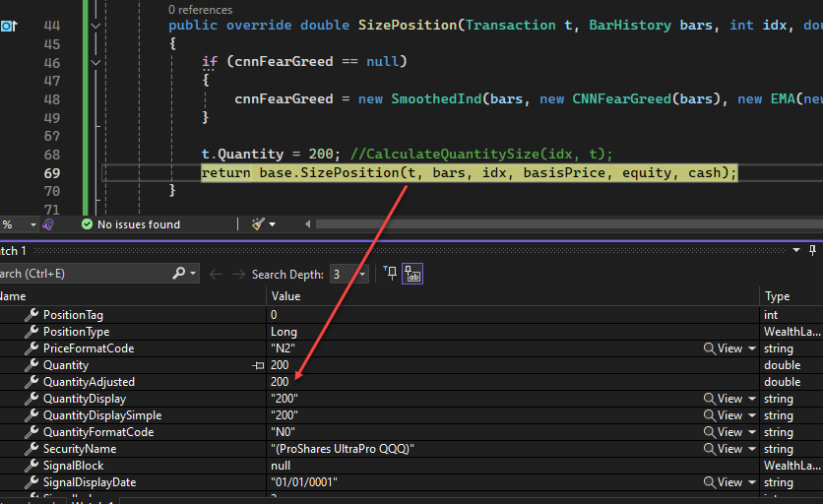Open the Watch window options dropdown arrow
The width and height of the screenshot is (823, 504).
[x=796, y=251]
